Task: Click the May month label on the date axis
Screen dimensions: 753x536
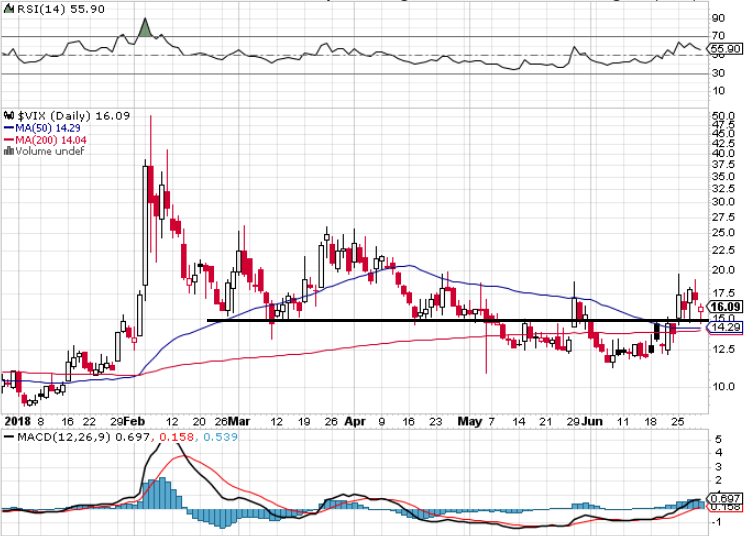Action: pyautogui.click(x=470, y=422)
